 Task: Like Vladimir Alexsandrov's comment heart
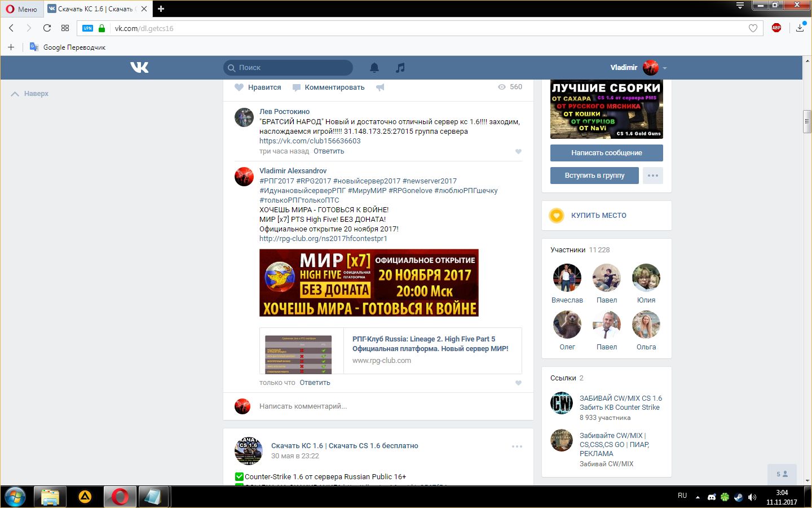(x=518, y=383)
